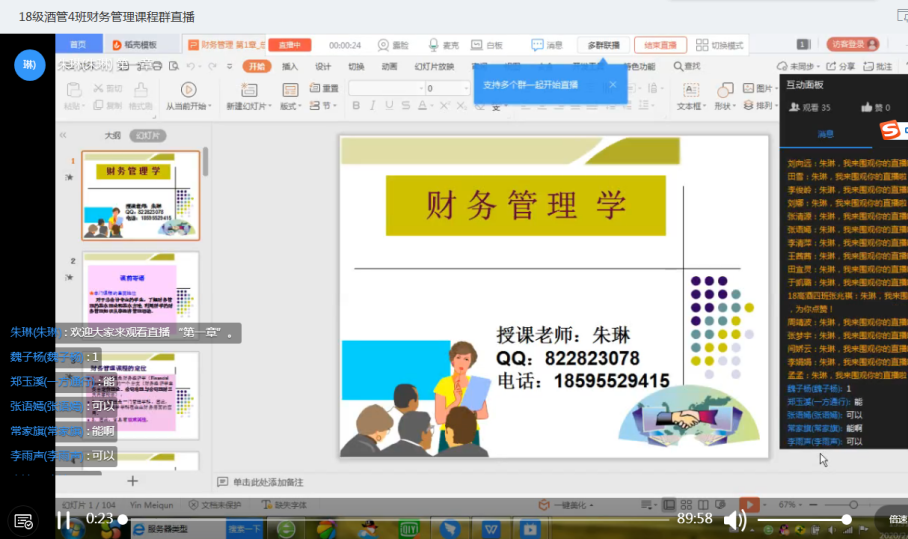Expand the 从当前开始 slideshow dropdown
Viewport: 908px width, 539px height.
[187, 106]
